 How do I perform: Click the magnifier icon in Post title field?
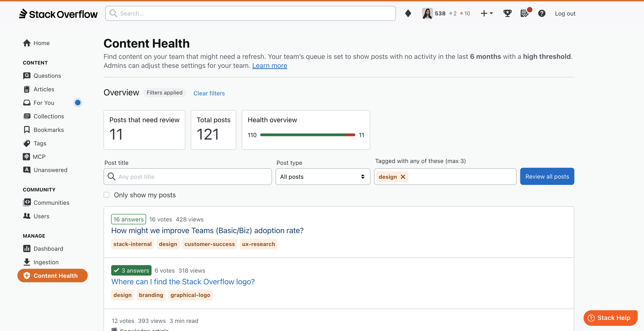pyautogui.click(x=111, y=177)
